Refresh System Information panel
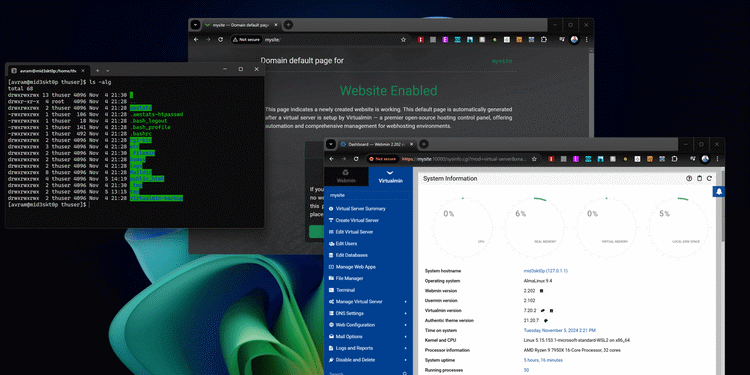 (x=709, y=178)
